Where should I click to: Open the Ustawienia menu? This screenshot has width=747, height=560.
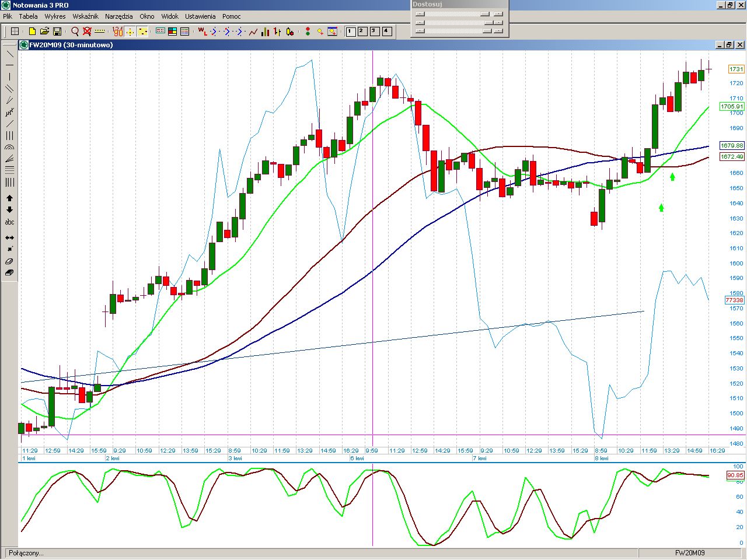200,16
